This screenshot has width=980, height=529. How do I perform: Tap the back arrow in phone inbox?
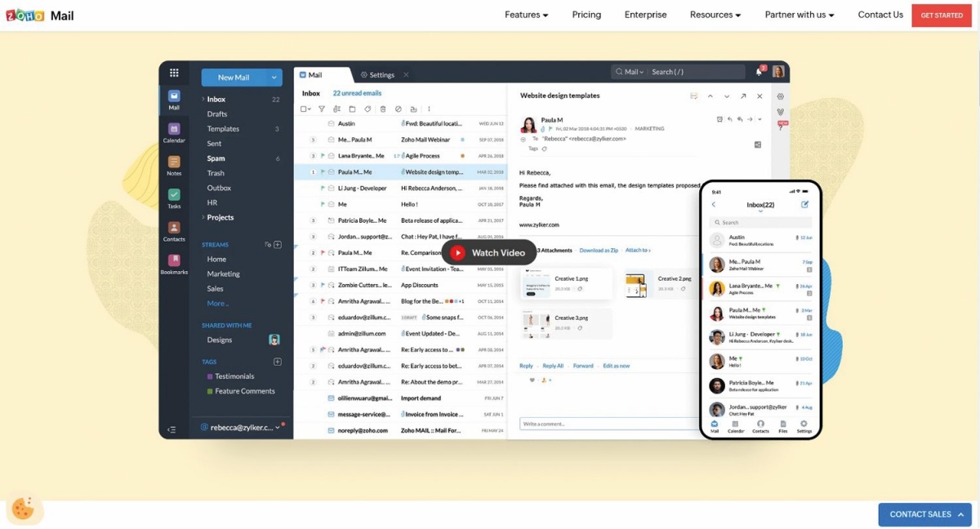(x=714, y=205)
